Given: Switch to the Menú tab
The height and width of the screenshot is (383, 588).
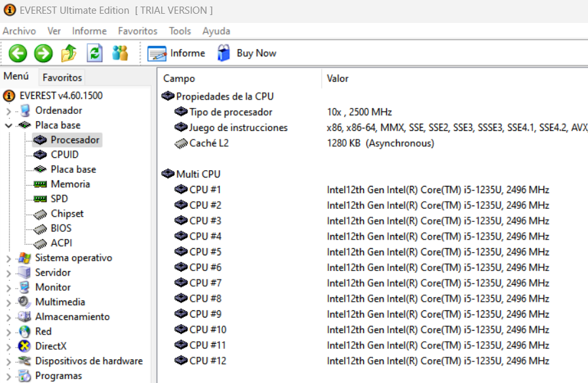Looking at the screenshot, I should tap(16, 77).
